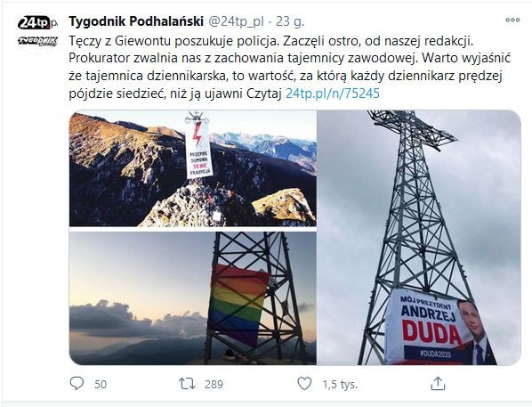Screen dimensions: 532x407
Task: Click the tweet text body
Action: (289, 67)
